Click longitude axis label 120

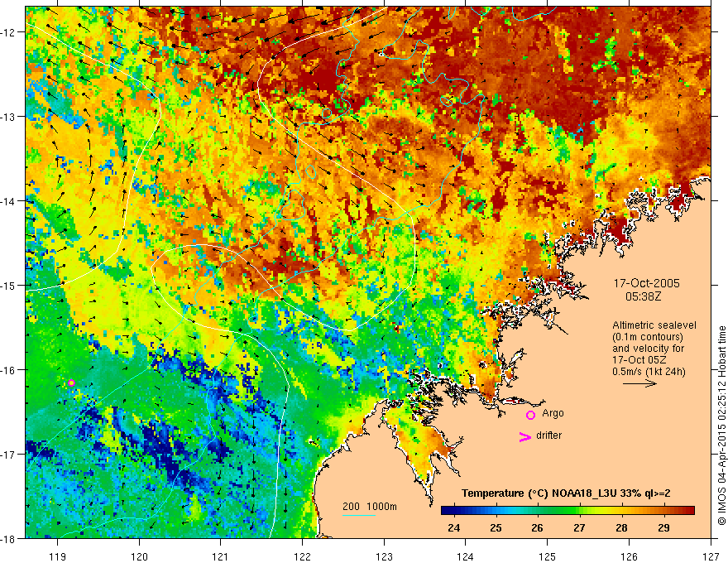(x=139, y=556)
